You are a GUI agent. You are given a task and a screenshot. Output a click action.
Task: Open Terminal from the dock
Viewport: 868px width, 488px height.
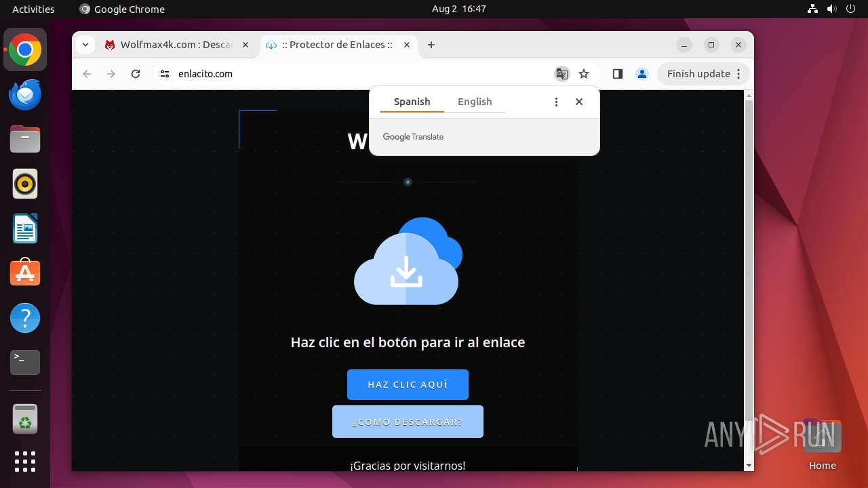[25, 363]
